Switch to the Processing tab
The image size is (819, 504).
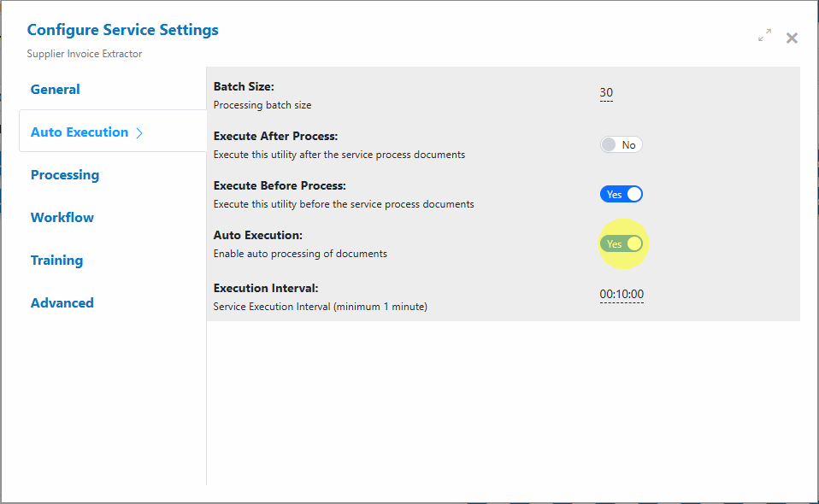65,175
